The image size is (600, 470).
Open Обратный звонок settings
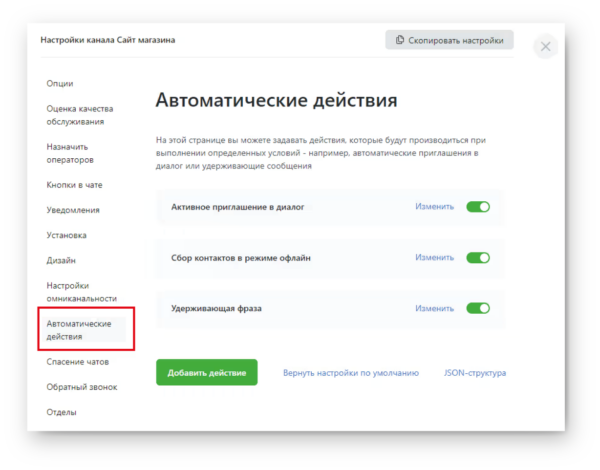pos(82,387)
